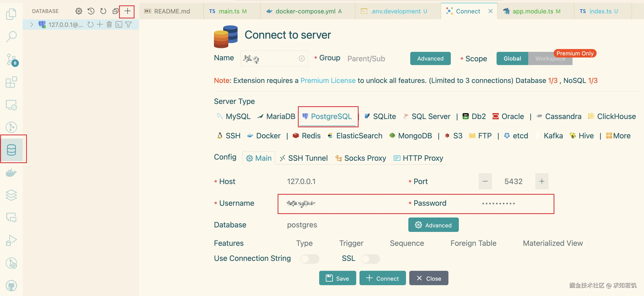This screenshot has height=296, width=644.
Task: Open the docker-compose.yml editor tab
Action: [305, 11]
